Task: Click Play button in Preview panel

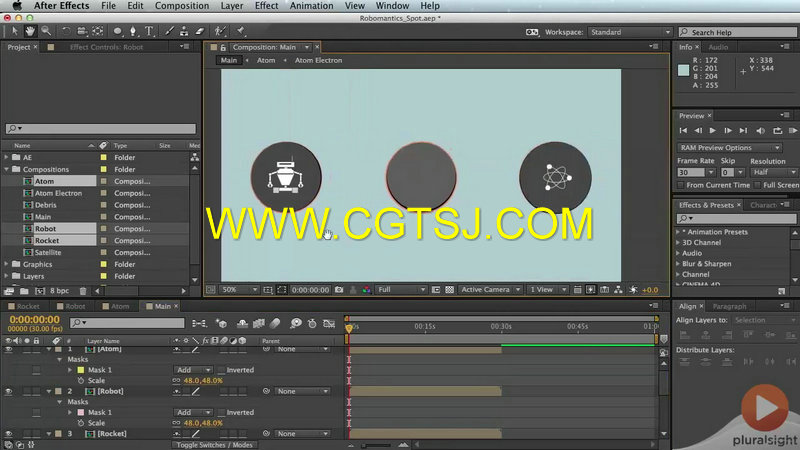Action: [x=713, y=131]
